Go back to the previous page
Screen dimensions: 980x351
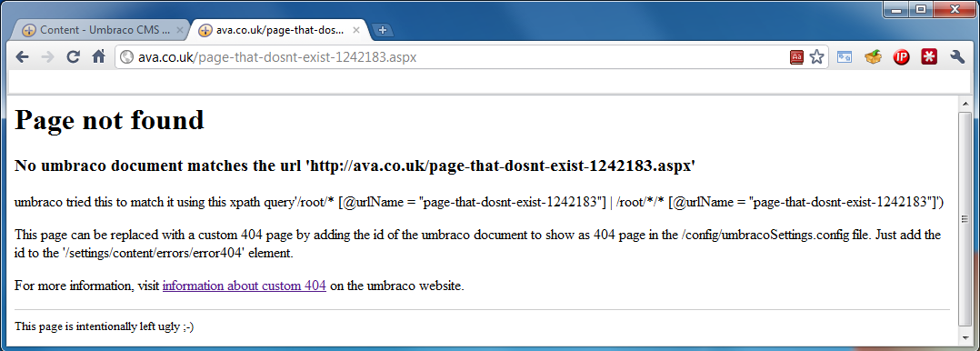click(23, 57)
